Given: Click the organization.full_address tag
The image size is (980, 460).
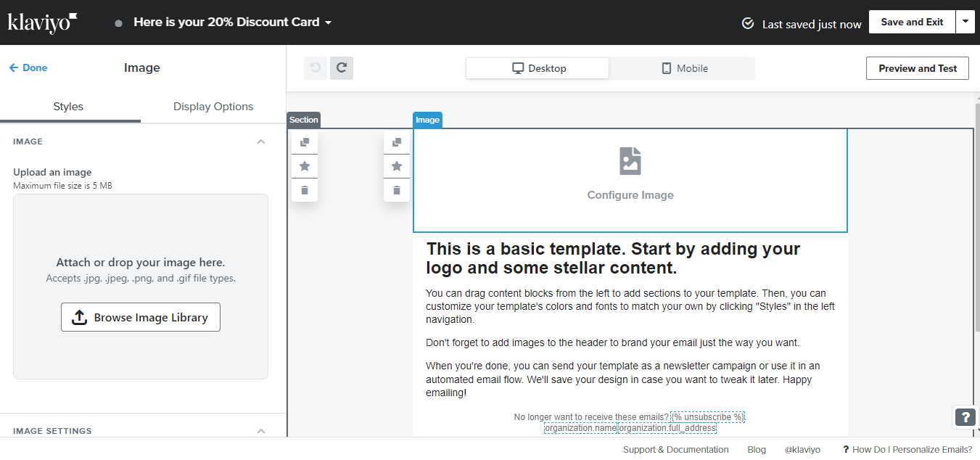Looking at the screenshot, I should (x=667, y=428).
